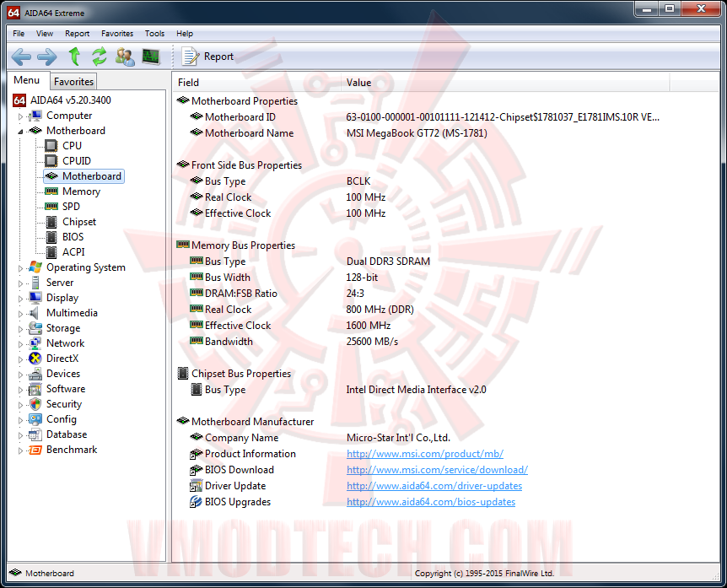Click the Computer icon in tree

(x=35, y=116)
